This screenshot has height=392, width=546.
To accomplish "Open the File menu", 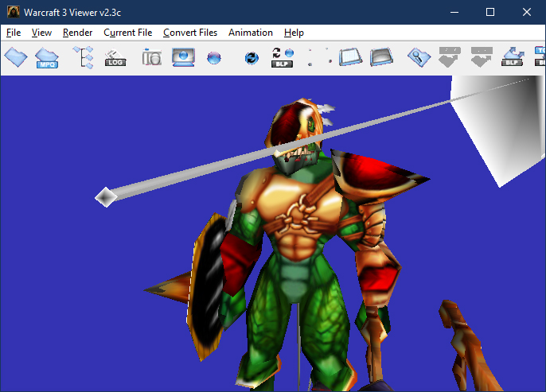I will [14, 33].
